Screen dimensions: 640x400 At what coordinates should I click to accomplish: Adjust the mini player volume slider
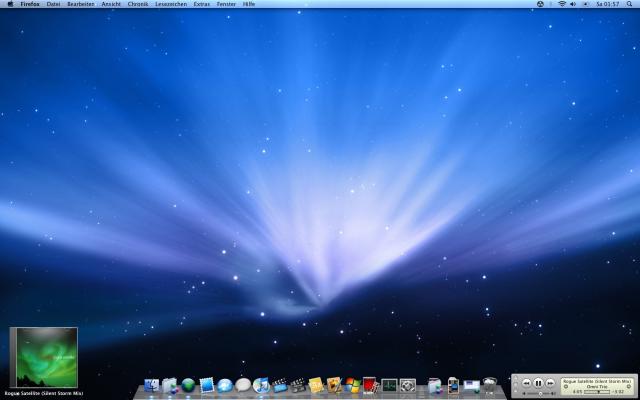coord(540,393)
